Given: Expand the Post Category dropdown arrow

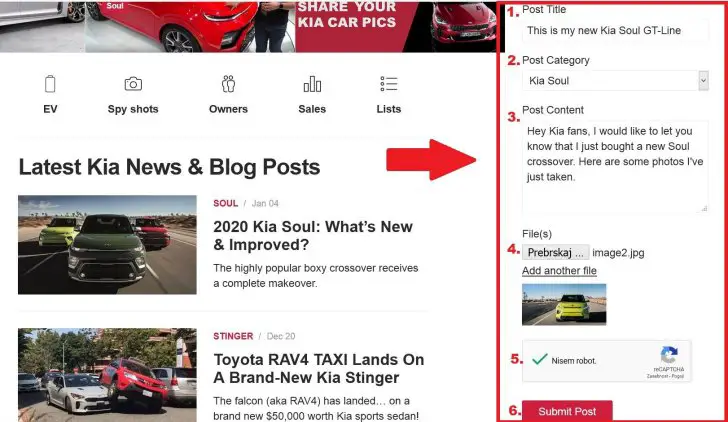Looking at the screenshot, I should point(703,81).
